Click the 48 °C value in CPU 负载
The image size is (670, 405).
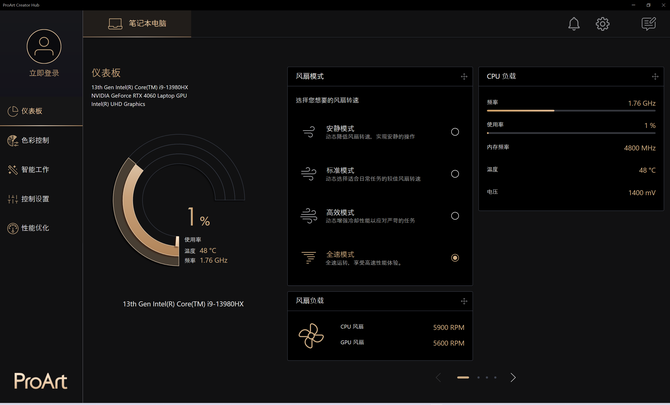coord(647,170)
